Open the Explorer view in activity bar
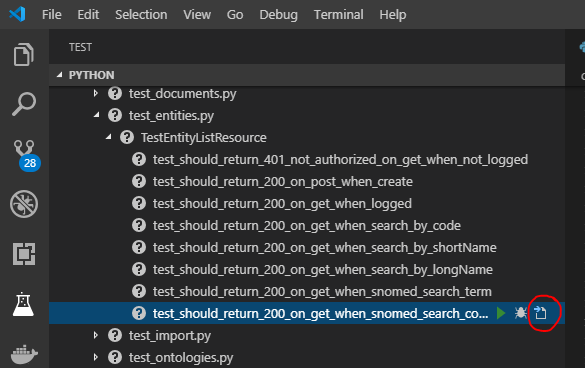The width and height of the screenshot is (585, 368). coord(24,54)
